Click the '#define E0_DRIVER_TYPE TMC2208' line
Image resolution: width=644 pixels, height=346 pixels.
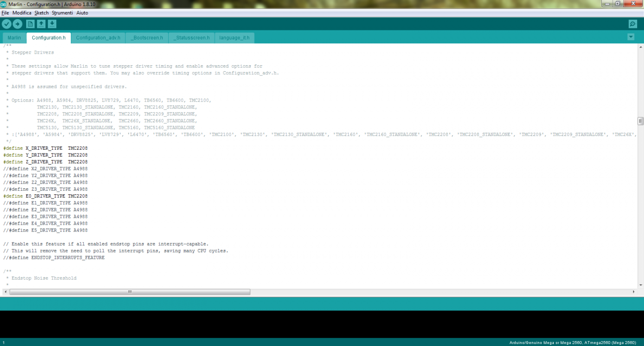click(46, 196)
